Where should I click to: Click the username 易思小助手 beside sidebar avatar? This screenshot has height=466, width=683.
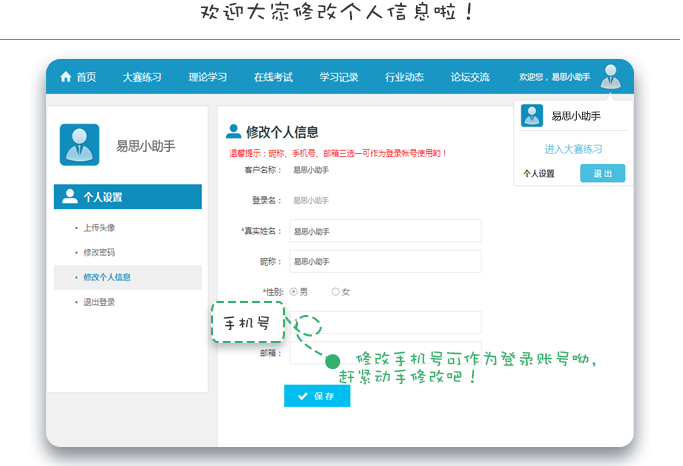pos(145,146)
